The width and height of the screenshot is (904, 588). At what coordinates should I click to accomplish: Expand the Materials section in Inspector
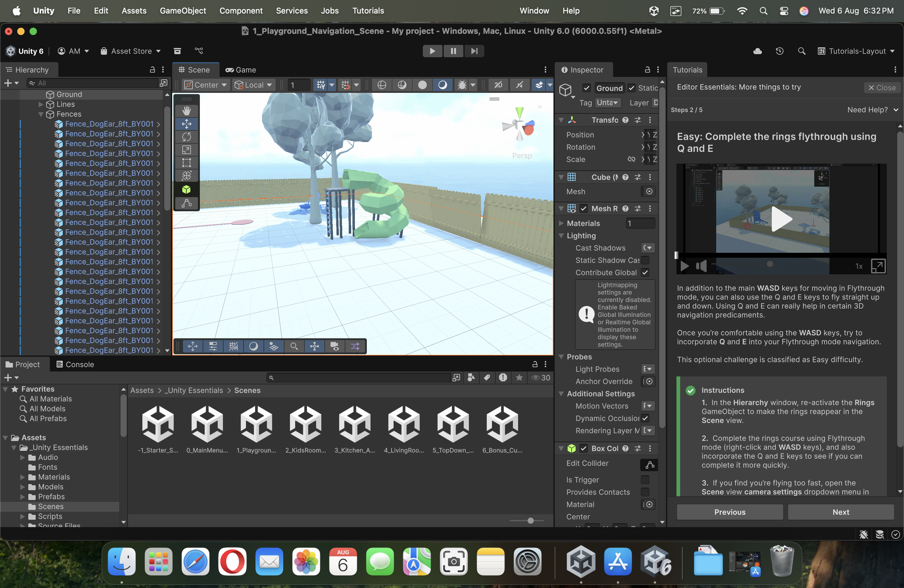click(x=561, y=223)
